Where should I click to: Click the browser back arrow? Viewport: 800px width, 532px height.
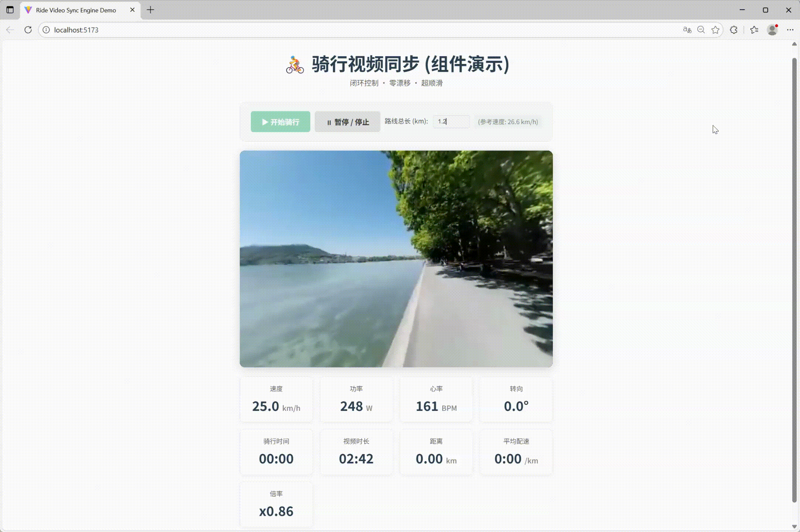(x=10, y=30)
